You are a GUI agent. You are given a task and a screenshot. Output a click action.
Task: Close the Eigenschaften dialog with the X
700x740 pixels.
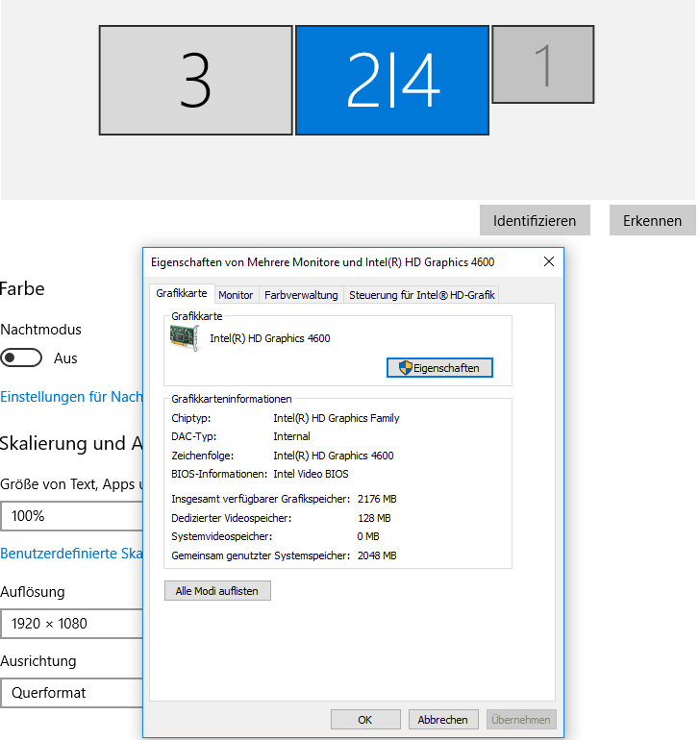click(549, 261)
